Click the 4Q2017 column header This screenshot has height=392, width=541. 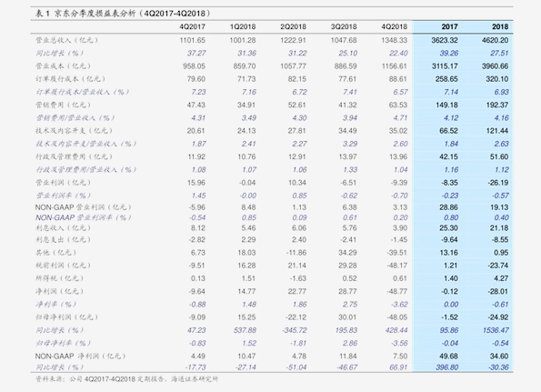(192, 26)
